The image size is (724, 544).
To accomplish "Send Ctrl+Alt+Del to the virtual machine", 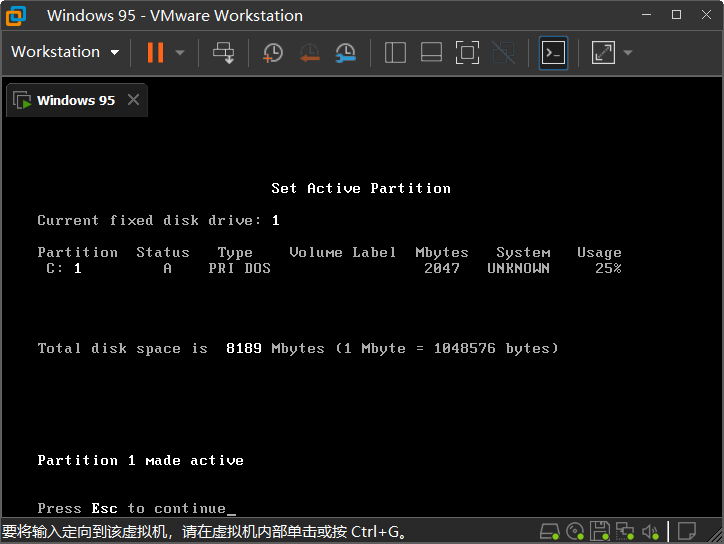I will tap(223, 53).
